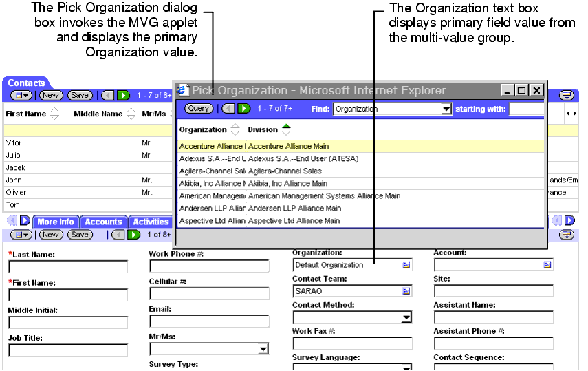
Task: Open the Account picker icon
Action: [547, 265]
